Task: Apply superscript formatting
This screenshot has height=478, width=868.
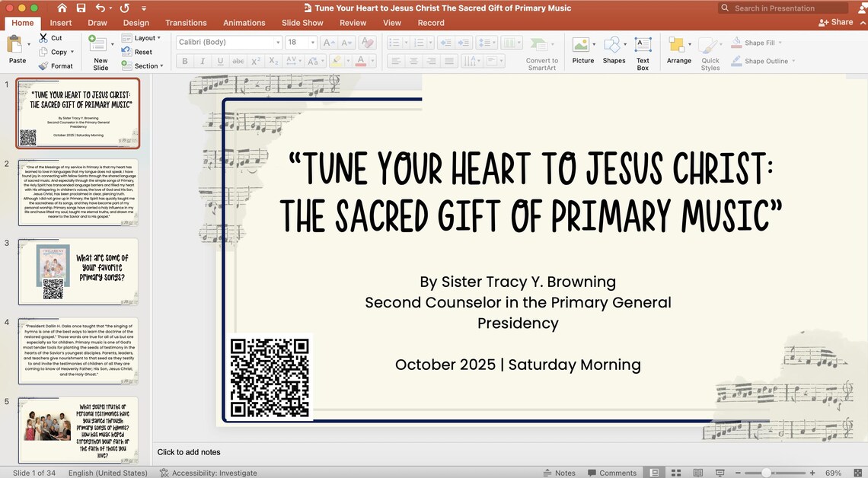Action: (256, 61)
